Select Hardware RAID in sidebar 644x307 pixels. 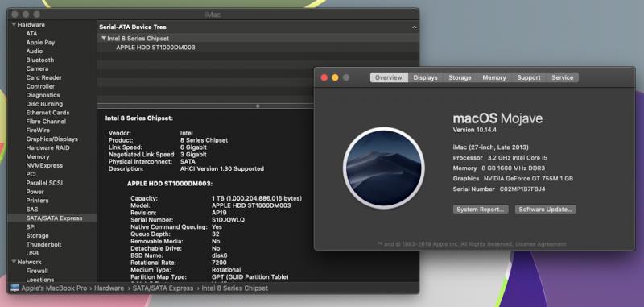(x=47, y=147)
